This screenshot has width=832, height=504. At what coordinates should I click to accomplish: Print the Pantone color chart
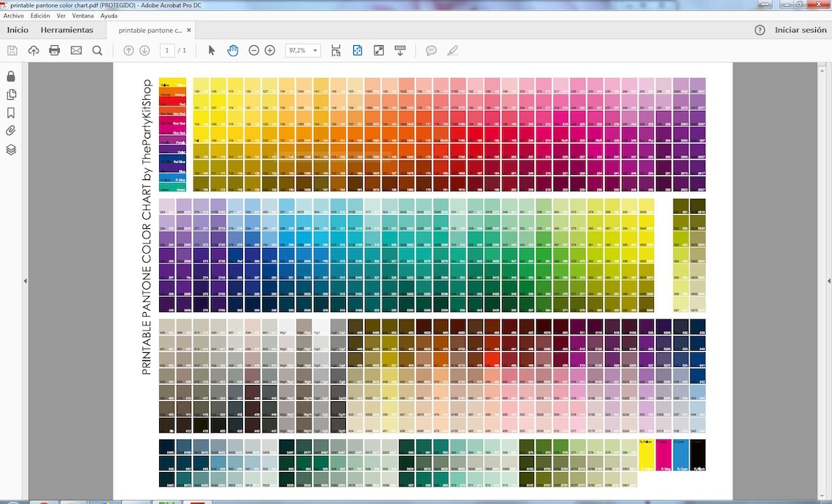(x=55, y=50)
